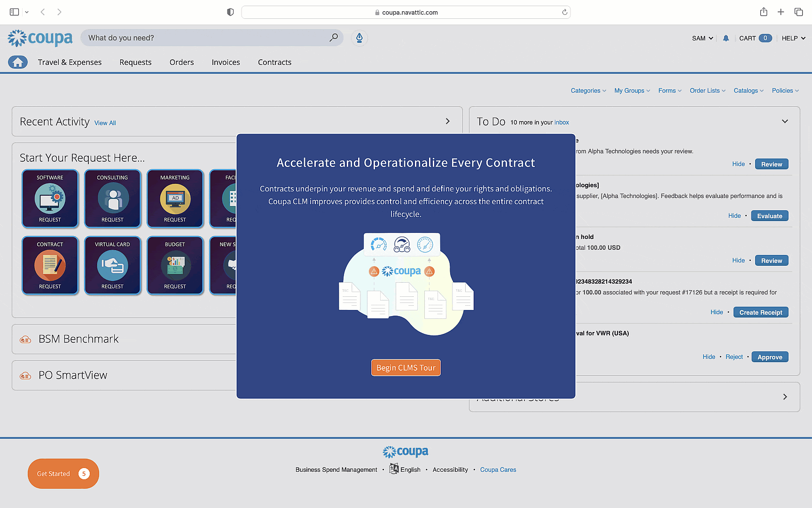Open the Contract Request tile
The width and height of the screenshot is (812, 508).
50,265
